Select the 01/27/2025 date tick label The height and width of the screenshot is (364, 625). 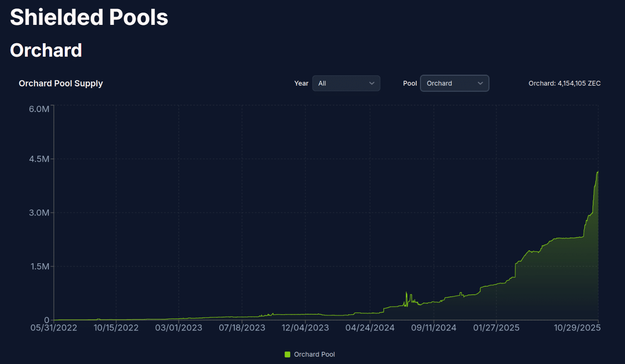coord(496,328)
